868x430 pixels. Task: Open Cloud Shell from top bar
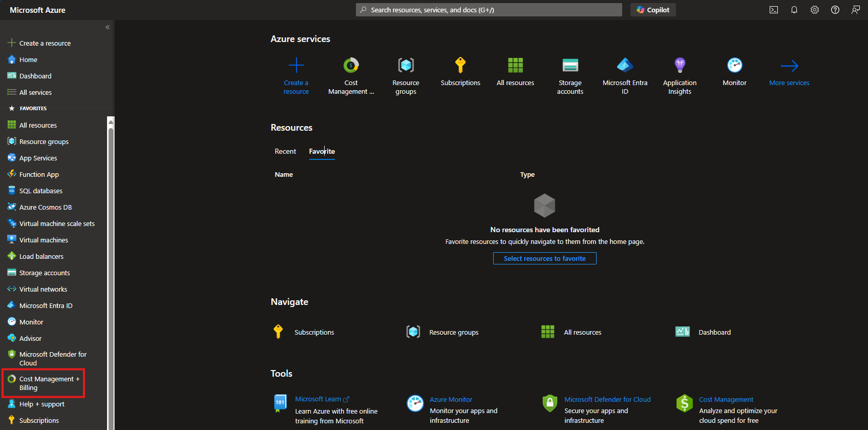click(774, 10)
